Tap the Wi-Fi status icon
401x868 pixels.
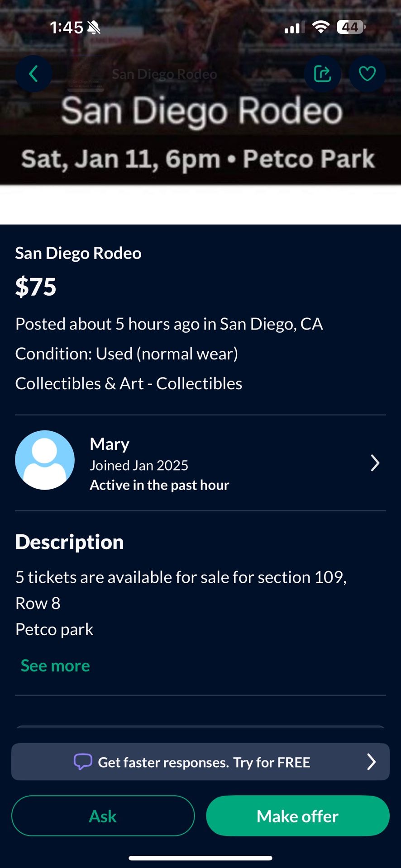[320, 27]
